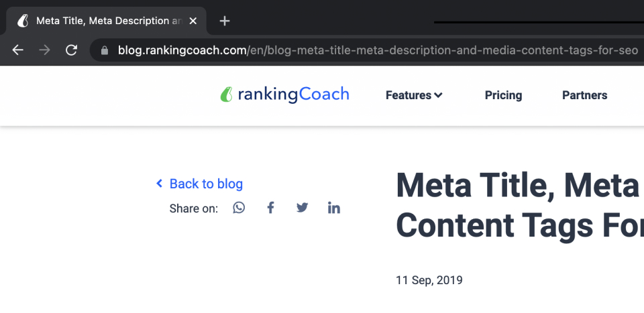Click the browser forward arrow
This screenshot has height=313, width=644.
coord(44,50)
